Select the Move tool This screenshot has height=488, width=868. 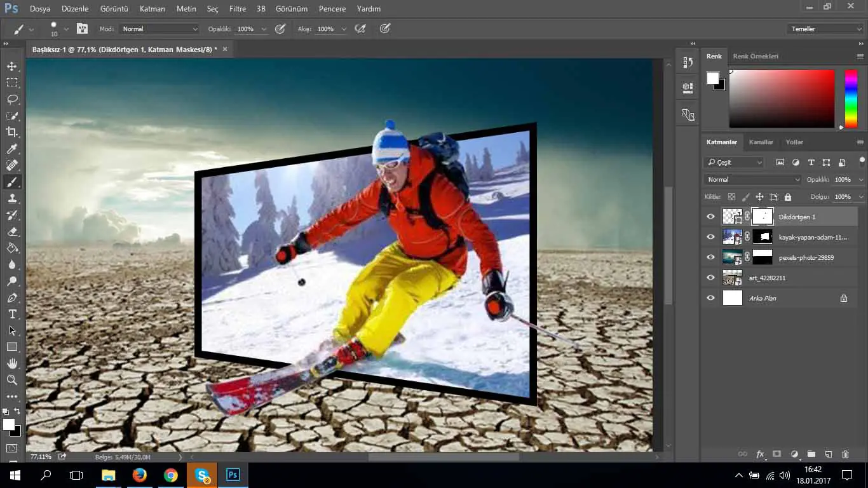[12, 66]
